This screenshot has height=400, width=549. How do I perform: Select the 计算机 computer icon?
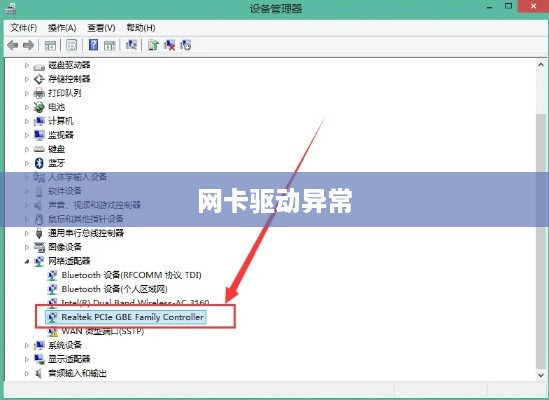click(x=39, y=121)
